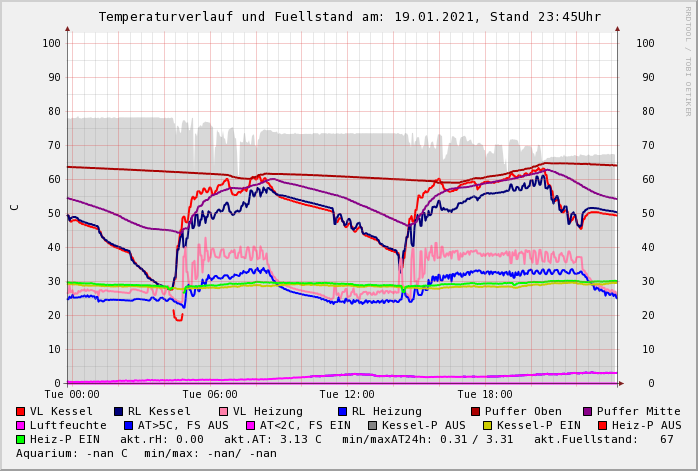Screen dimensions: 698x471
Task: Click the red Heiz-P AUS legend swatch
Action: 602,425
